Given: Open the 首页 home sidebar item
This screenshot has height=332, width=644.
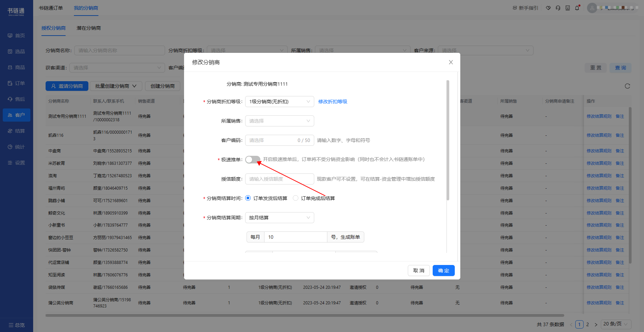Looking at the screenshot, I should click(x=16, y=36).
